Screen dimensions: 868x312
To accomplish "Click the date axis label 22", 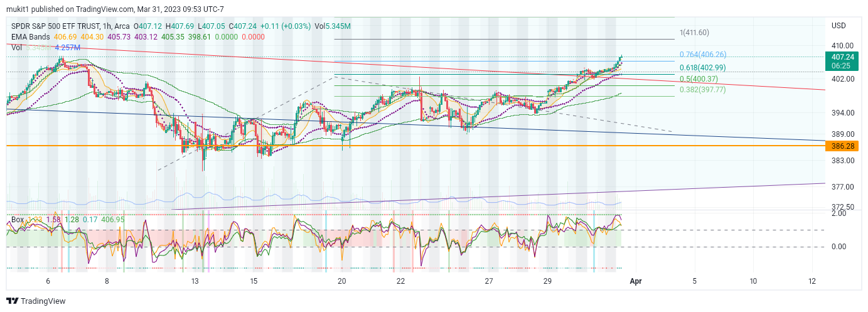I will tap(400, 280).
